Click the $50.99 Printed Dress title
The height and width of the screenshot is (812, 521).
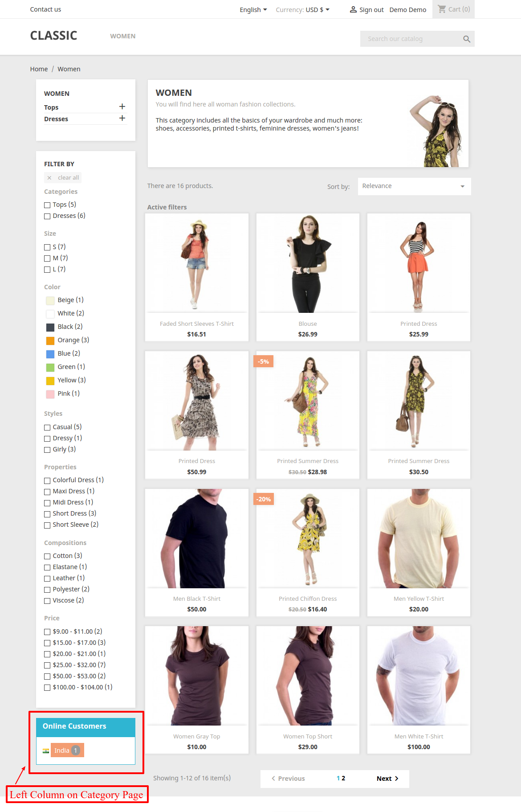[x=197, y=461]
